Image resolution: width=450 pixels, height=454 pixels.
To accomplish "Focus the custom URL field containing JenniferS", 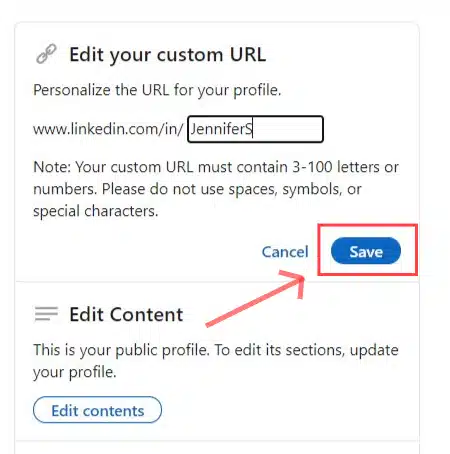I will [x=255, y=129].
